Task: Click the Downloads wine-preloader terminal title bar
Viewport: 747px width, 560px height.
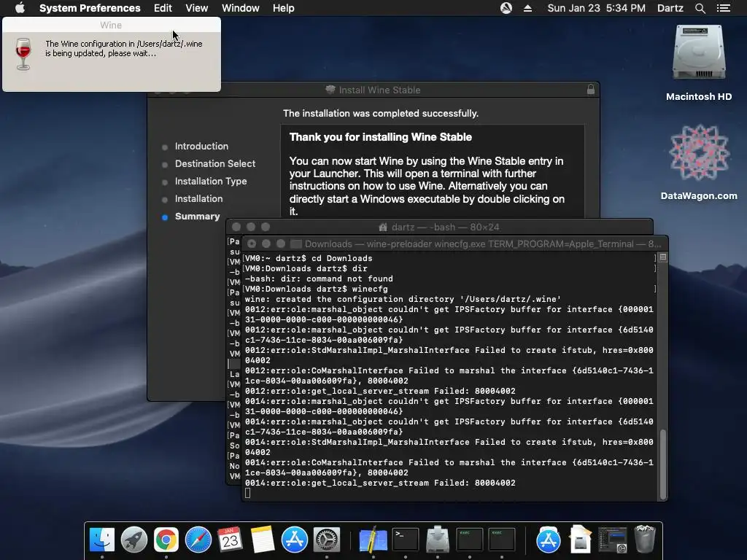Action: click(455, 244)
